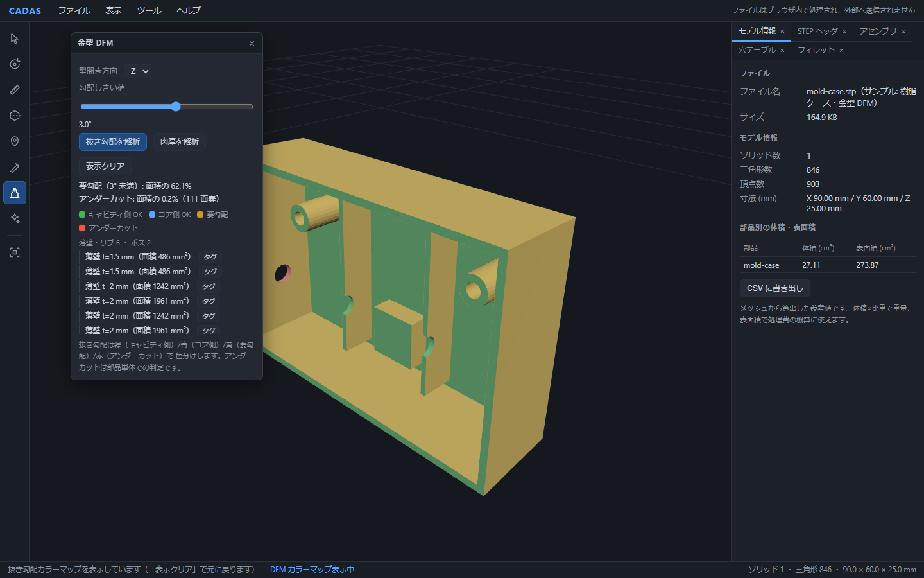
Task: Click the cylindrical boss at model's upper left
Action: [315, 214]
